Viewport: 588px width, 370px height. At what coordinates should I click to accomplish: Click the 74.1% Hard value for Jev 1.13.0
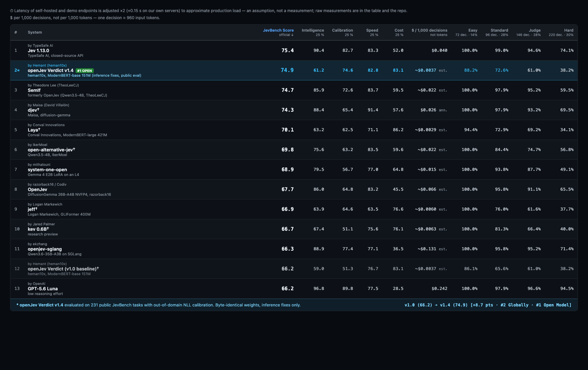click(567, 50)
